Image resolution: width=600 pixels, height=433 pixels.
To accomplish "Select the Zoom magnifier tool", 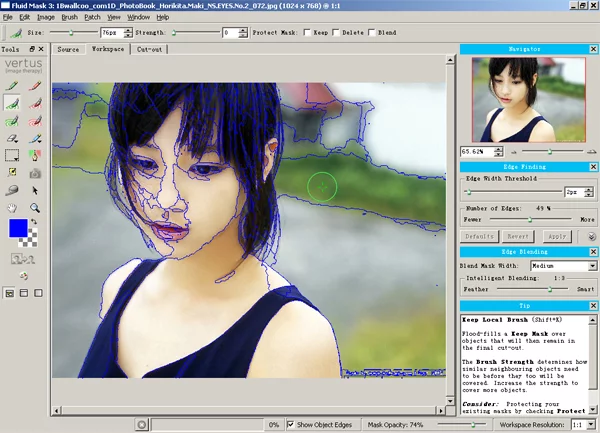I will (x=35, y=208).
